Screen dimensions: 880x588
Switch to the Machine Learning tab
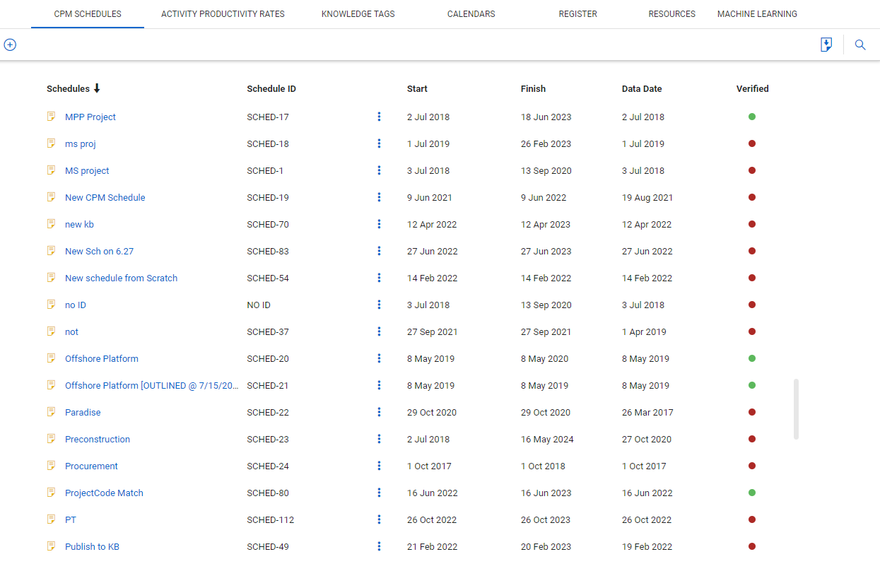[757, 14]
